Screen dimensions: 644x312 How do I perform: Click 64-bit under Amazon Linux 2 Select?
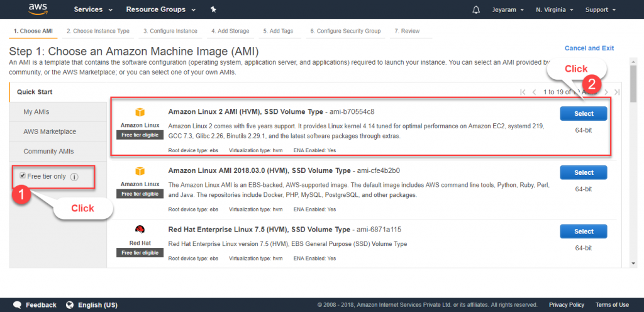point(584,131)
